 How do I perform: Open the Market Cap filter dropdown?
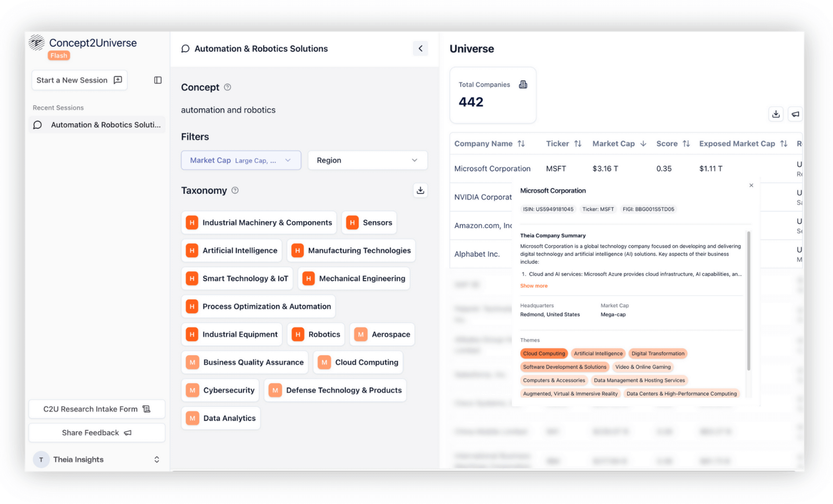tap(241, 160)
